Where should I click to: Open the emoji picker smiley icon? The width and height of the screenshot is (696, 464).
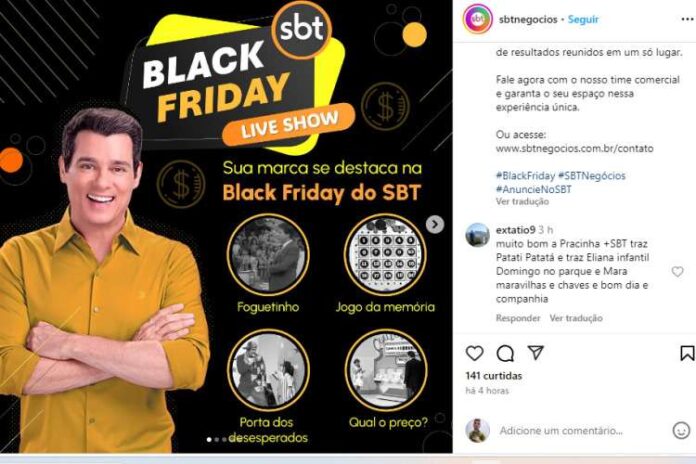coord(681,430)
